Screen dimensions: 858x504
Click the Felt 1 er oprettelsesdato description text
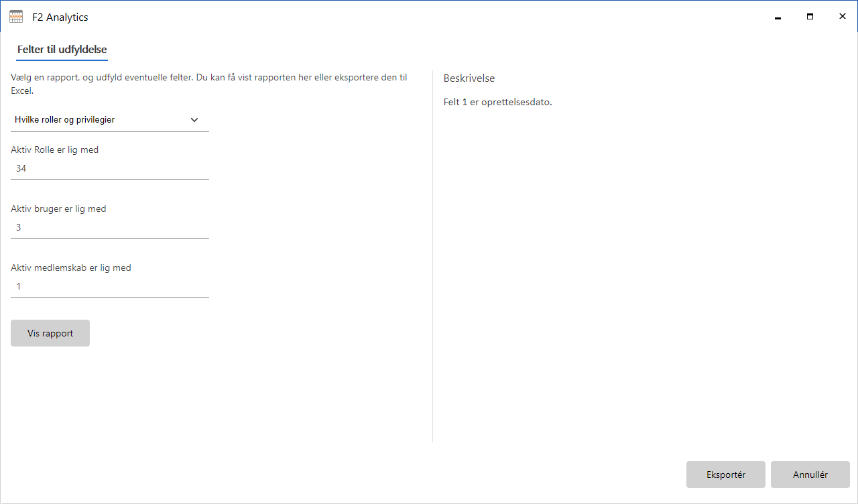497,103
